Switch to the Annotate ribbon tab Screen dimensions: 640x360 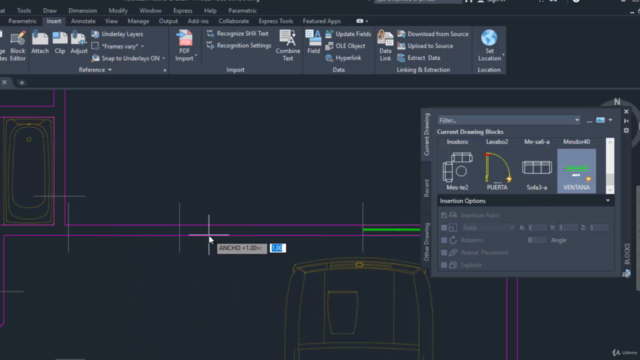coord(83,21)
